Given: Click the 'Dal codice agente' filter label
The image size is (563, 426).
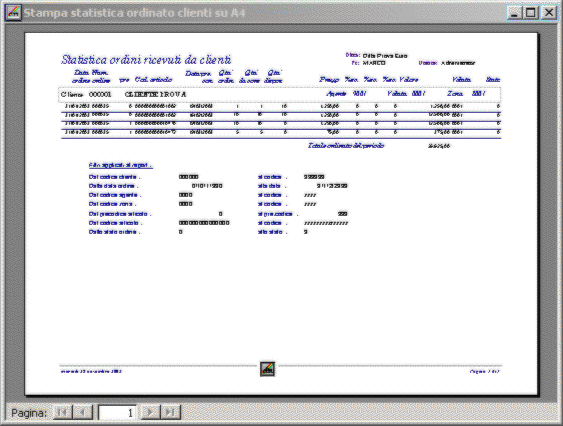Looking at the screenshot, I should pyautogui.click(x=115, y=195).
